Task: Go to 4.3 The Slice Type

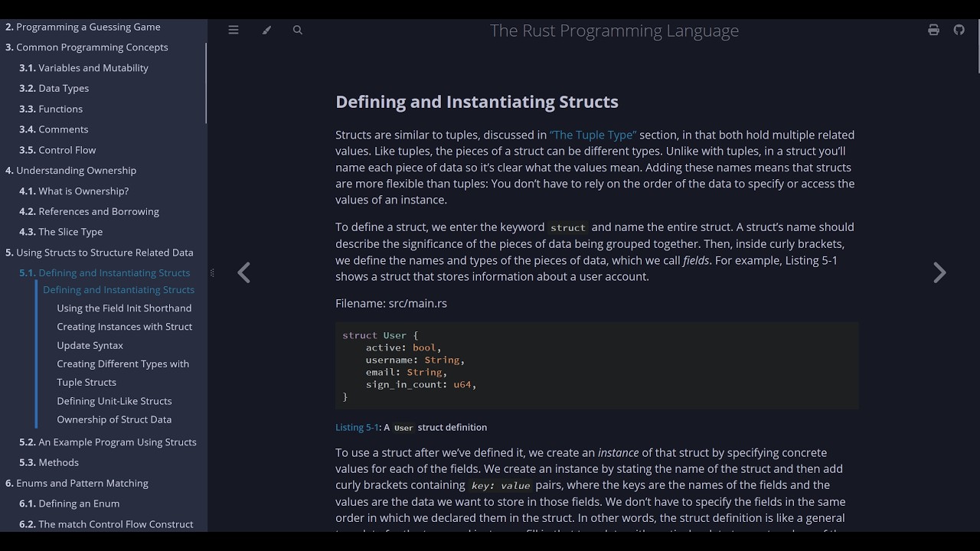Action: 60,232
